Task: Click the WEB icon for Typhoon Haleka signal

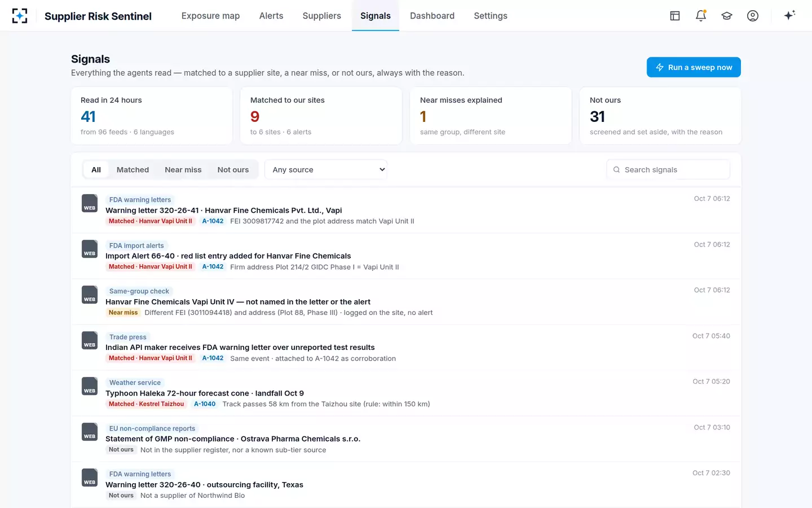Action: 90,386
